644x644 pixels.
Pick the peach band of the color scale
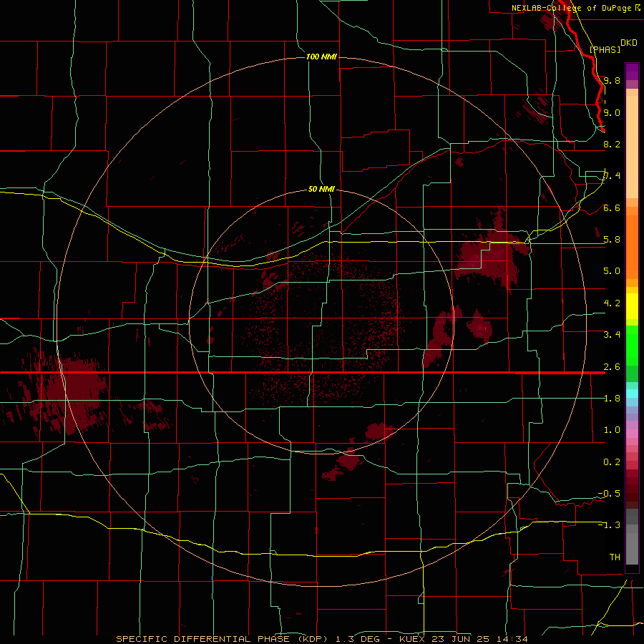pos(632,147)
